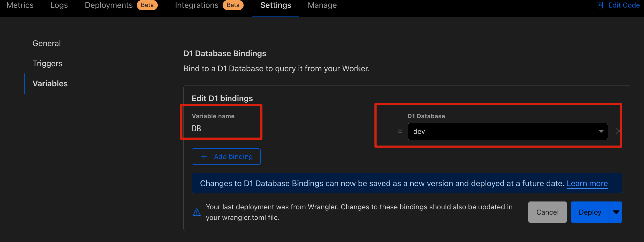Screen dimensions: 644x242
Task: Click the Edit Code icon
Action: [600, 5]
